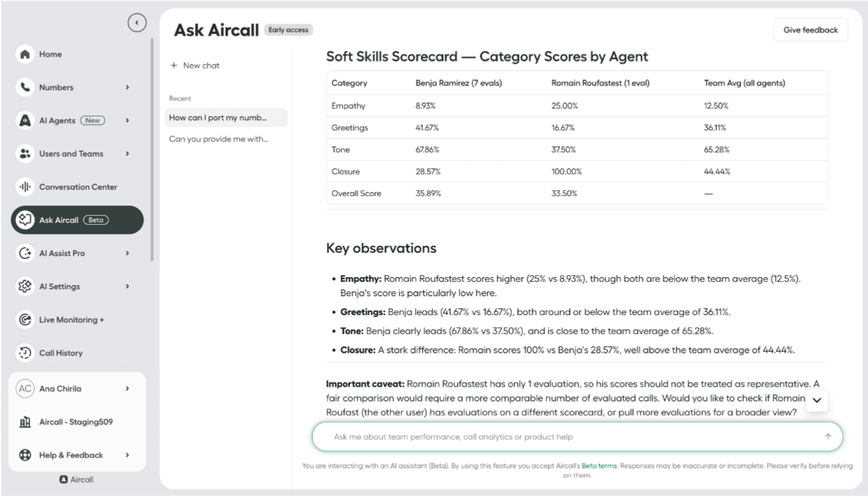The image size is (868, 496).
Task: Click the sidebar vertical scrollbar
Action: [152, 150]
